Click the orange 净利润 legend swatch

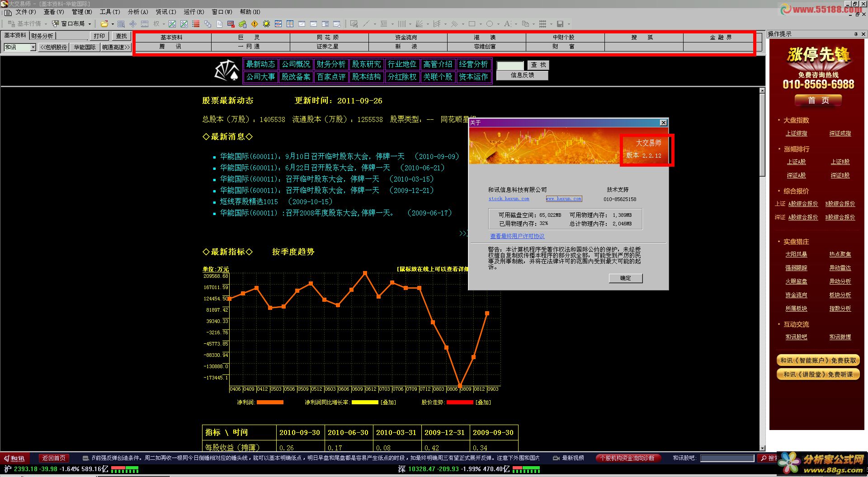270,402
